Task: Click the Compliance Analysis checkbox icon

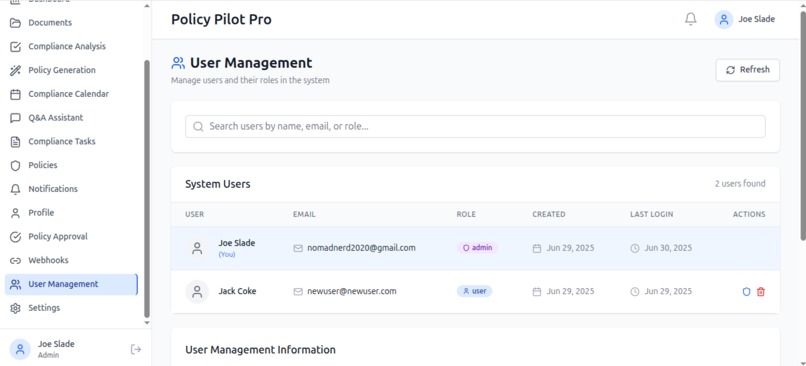Action: (x=15, y=47)
